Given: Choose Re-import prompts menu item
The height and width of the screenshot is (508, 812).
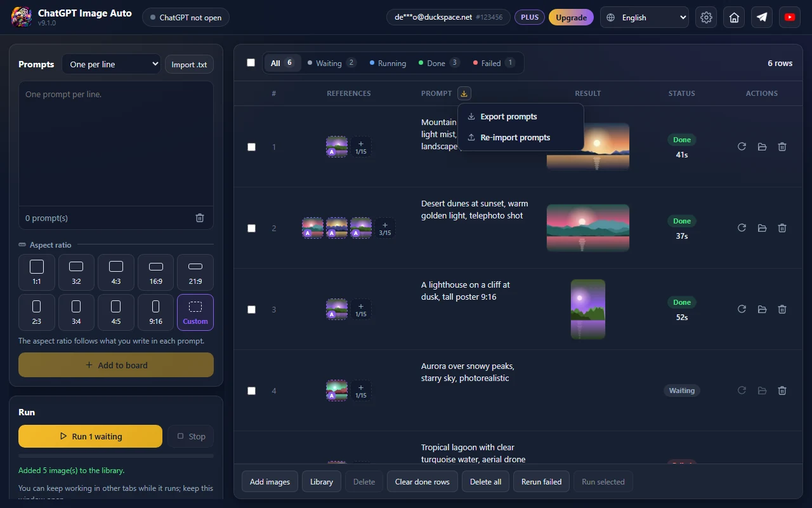Looking at the screenshot, I should point(520,138).
